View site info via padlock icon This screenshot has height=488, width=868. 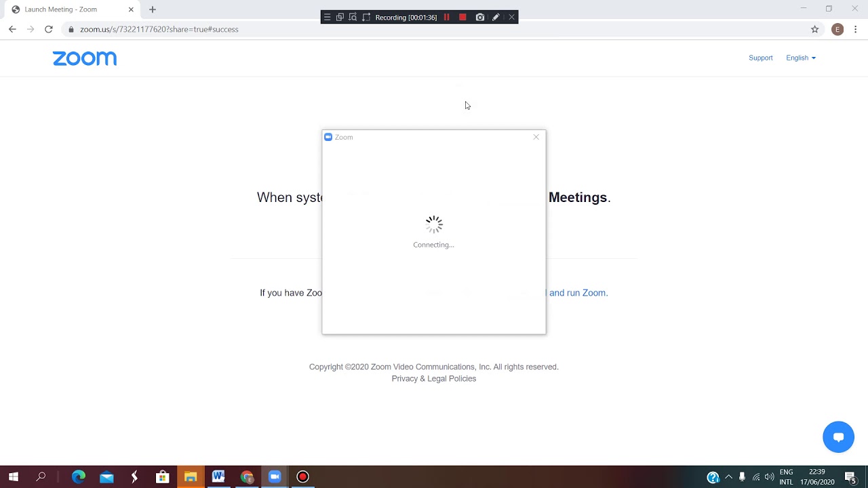[x=71, y=29]
